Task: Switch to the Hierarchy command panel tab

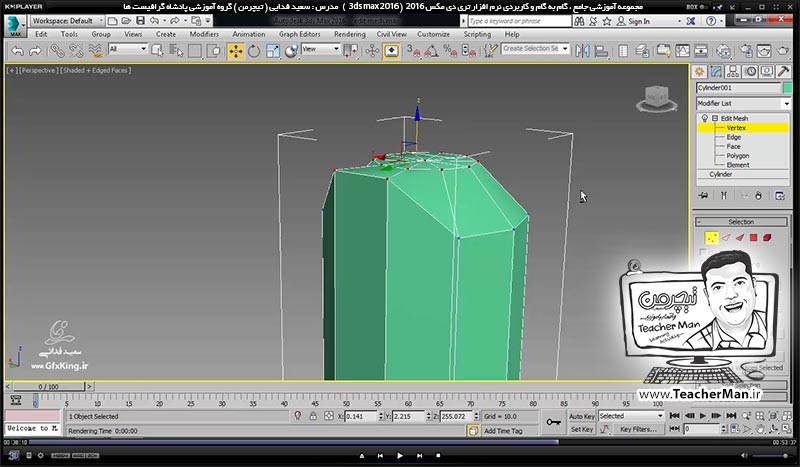Action: pos(733,72)
